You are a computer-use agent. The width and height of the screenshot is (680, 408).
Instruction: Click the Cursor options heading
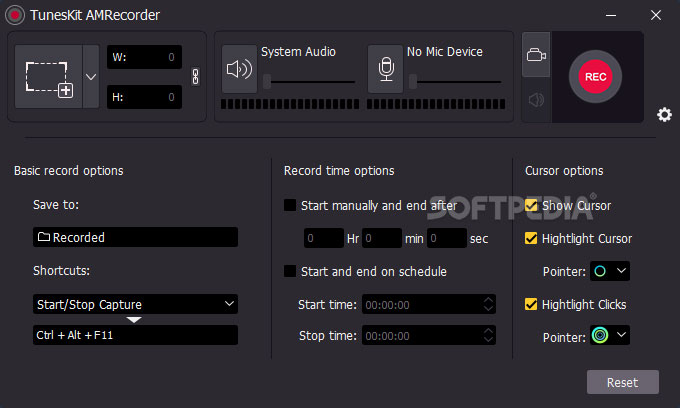click(564, 171)
